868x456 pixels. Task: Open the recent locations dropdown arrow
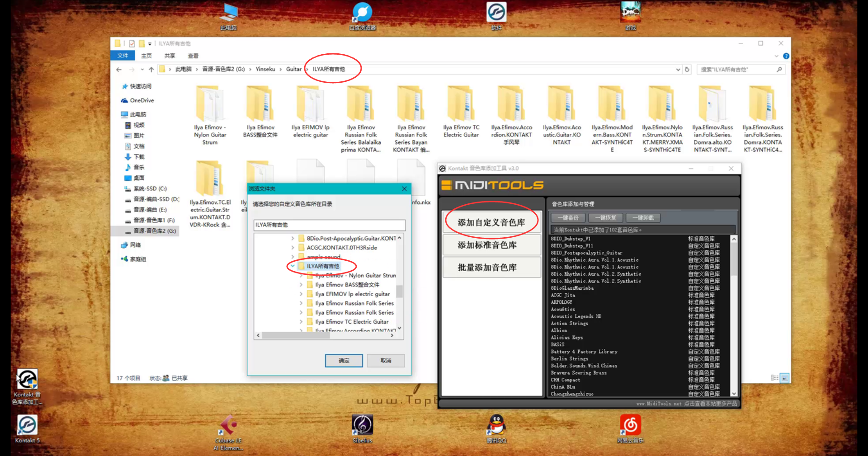coord(142,70)
